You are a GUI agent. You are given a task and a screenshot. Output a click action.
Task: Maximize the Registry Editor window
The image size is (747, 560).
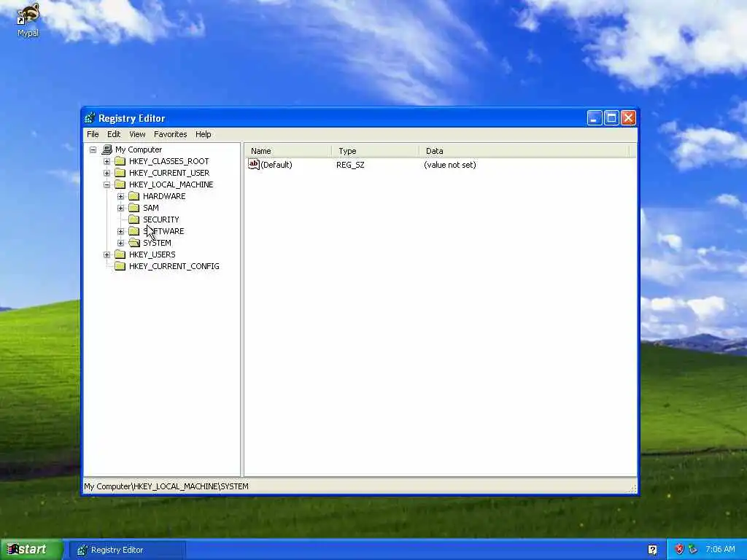point(611,117)
